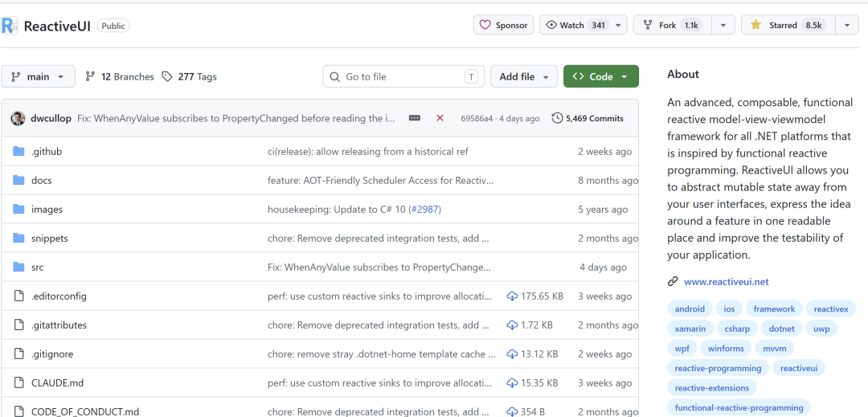Open the Starred lists dropdown arrow
The width and height of the screenshot is (868, 417).
click(x=847, y=26)
